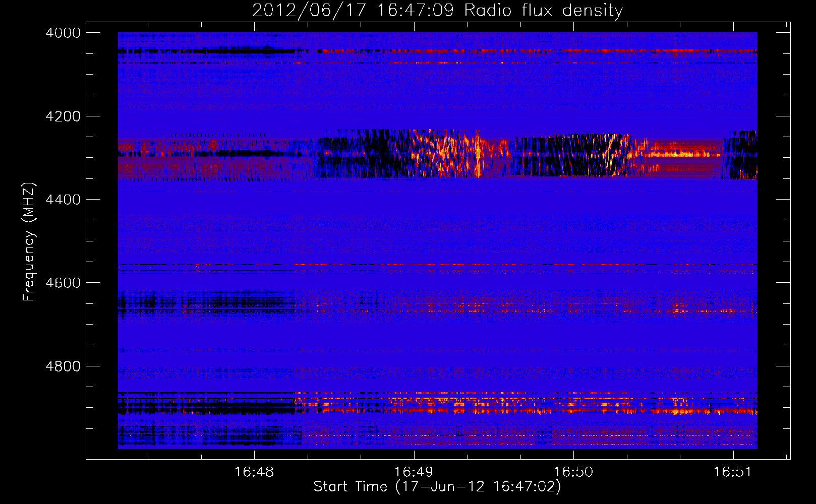This screenshot has height=504, width=816.
Task: Click the 'Frequency (MHZ)' y-axis label
Action: click(29, 242)
